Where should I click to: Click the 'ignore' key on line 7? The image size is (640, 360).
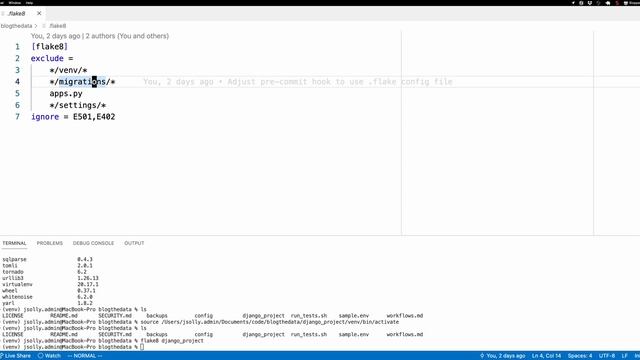(45, 117)
